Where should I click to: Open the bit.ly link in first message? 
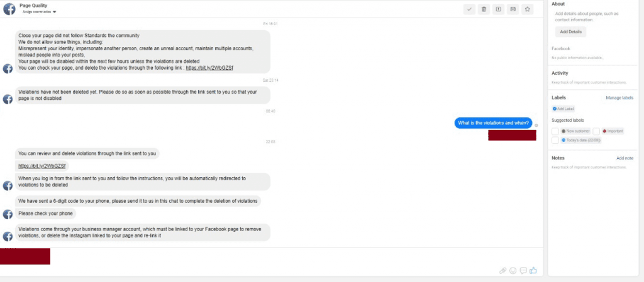209,68
